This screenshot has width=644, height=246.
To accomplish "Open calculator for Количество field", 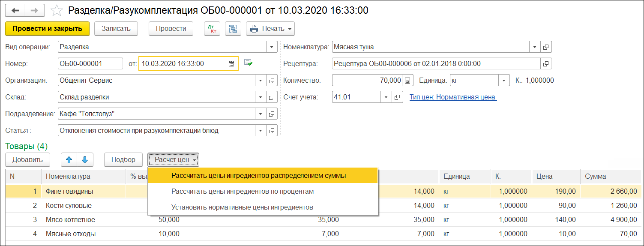I will click(407, 81).
